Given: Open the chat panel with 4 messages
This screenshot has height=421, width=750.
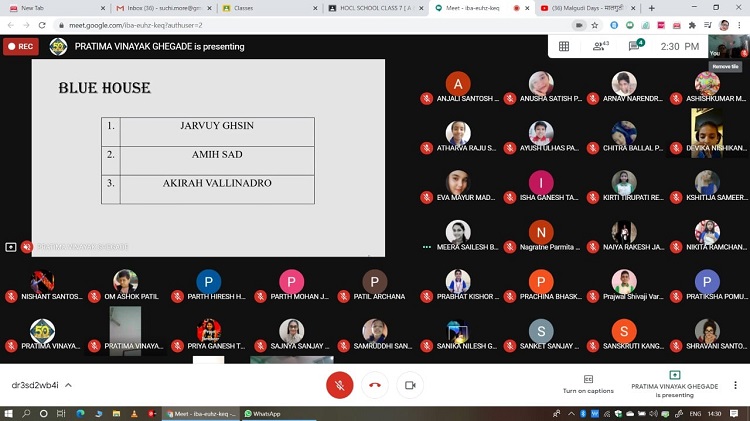Looking at the screenshot, I should point(634,46).
